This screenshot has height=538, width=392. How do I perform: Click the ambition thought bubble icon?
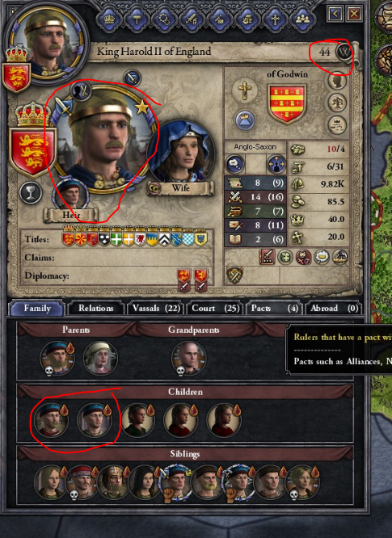234,164
